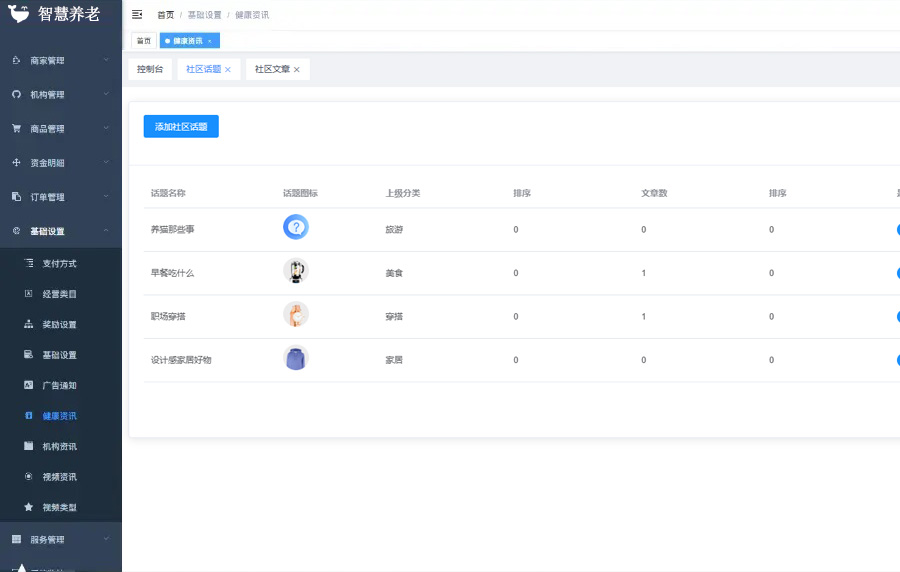Collapse the 基础设置 menu chevron
The image size is (900, 572).
(106, 231)
